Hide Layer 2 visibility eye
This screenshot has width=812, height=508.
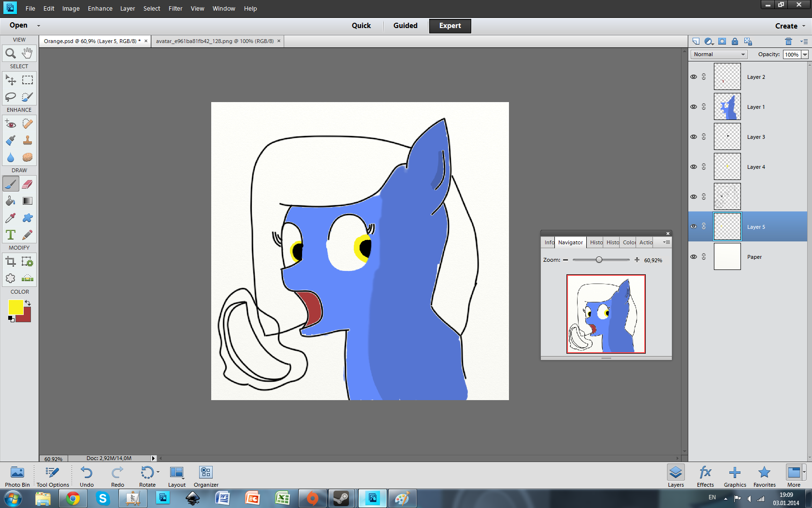694,77
